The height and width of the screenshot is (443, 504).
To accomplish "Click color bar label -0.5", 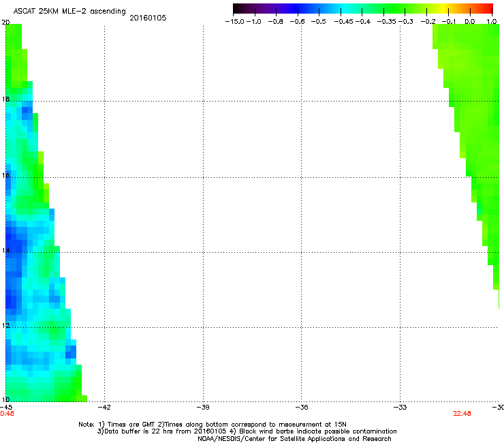I will pos(319,22).
